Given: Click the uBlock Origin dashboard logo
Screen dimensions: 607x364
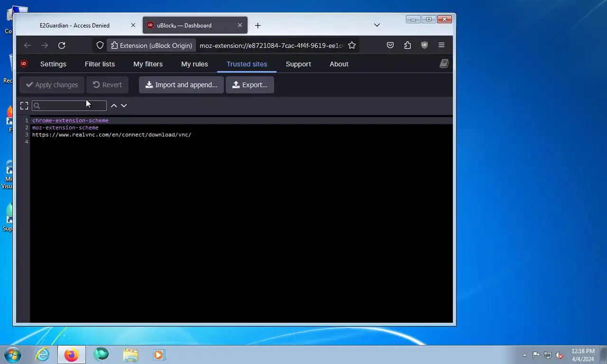Looking at the screenshot, I should click(24, 64).
